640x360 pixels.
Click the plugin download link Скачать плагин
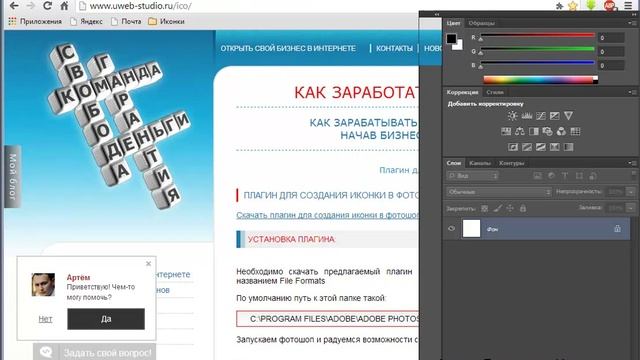[327, 215]
